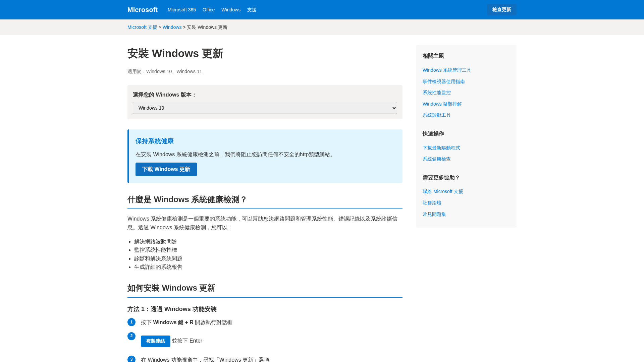
Task: Click subheading 方法 1：透過 Windows 功能安裝
Action: coord(172,309)
